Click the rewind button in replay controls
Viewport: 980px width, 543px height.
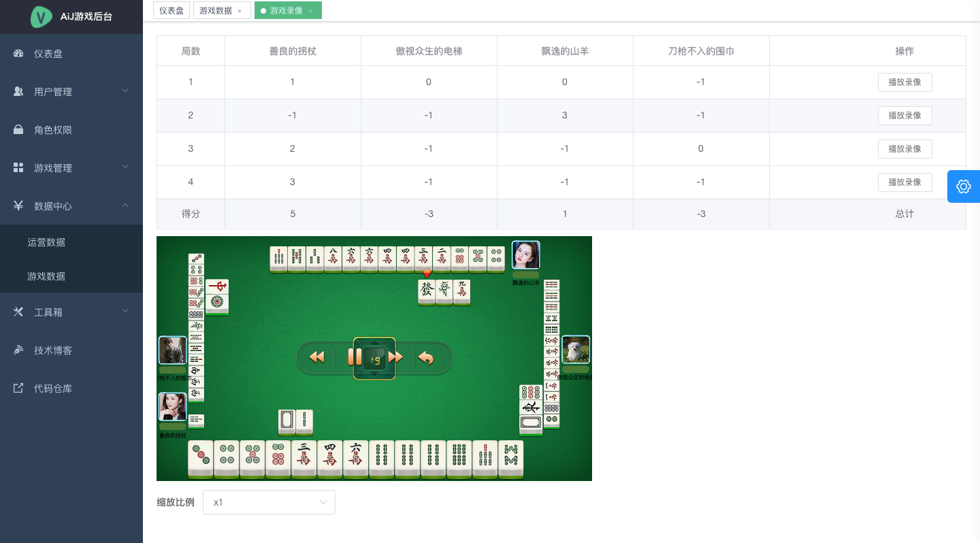[x=317, y=357]
